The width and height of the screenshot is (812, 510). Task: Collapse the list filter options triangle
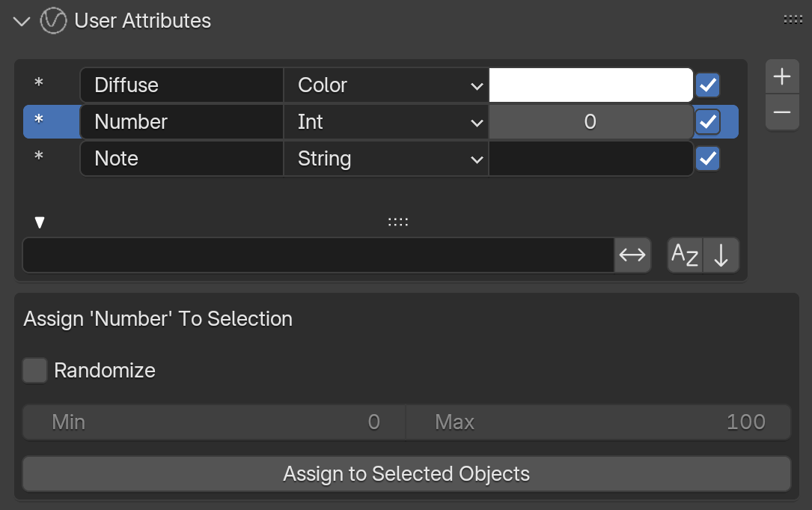(x=40, y=222)
